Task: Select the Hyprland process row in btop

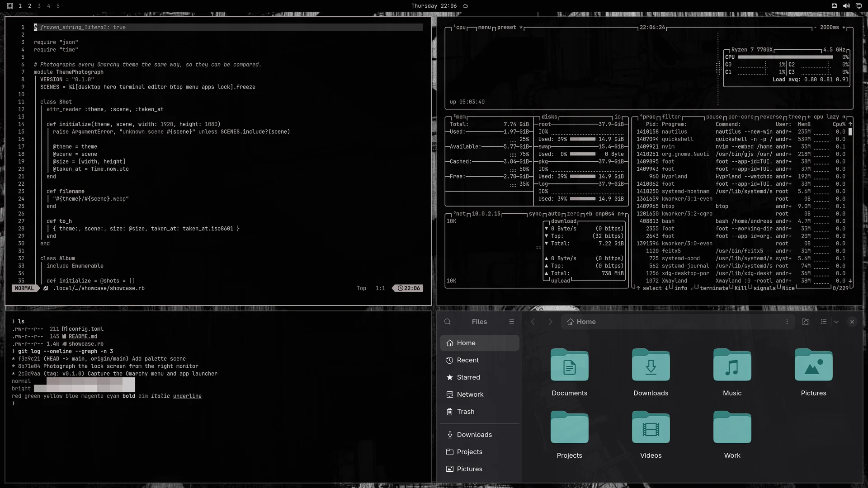Action: click(741, 177)
